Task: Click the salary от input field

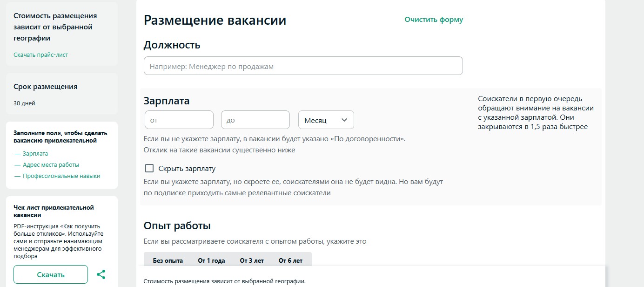Action: (x=179, y=120)
